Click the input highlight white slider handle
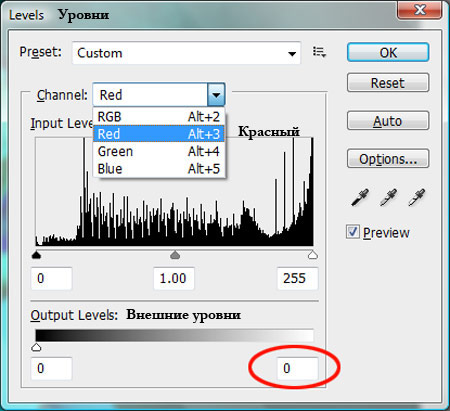This screenshot has width=450, height=411. click(x=313, y=255)
